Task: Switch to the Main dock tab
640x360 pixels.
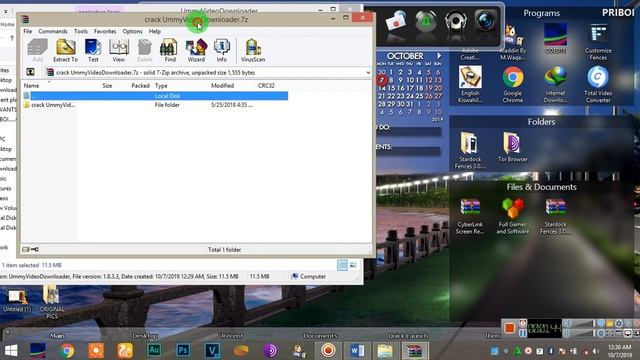Action: 57,336
